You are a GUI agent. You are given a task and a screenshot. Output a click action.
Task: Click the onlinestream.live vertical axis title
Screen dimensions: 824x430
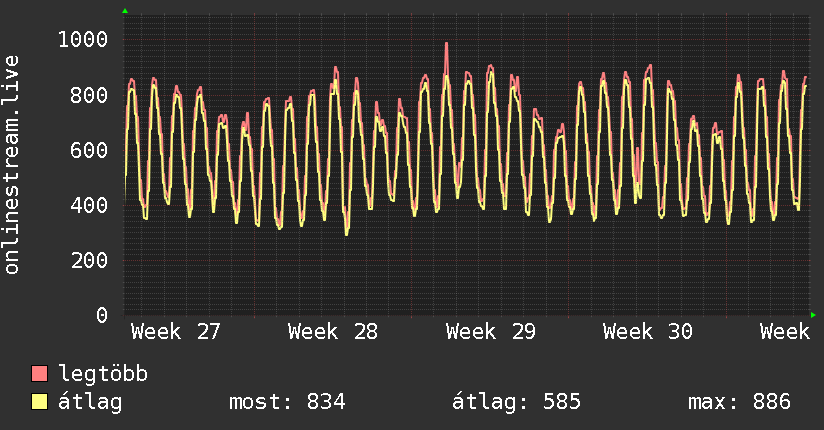pos(11,165)
